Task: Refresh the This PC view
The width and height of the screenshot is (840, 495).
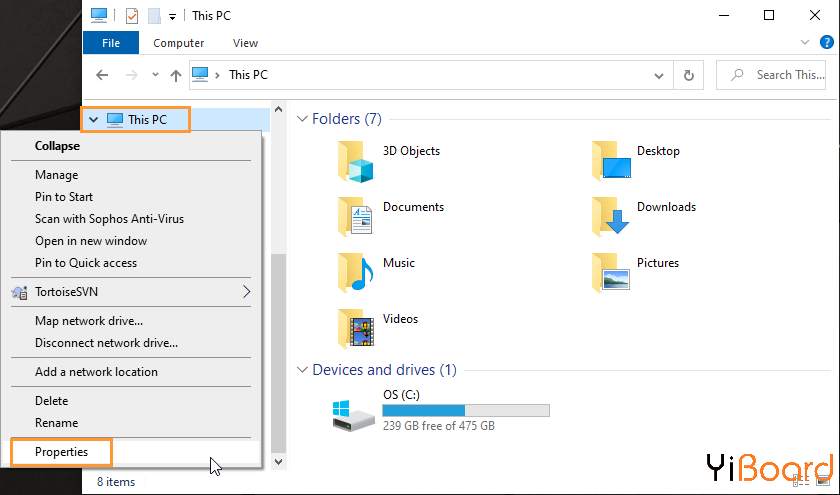Action: coord(689,76)
